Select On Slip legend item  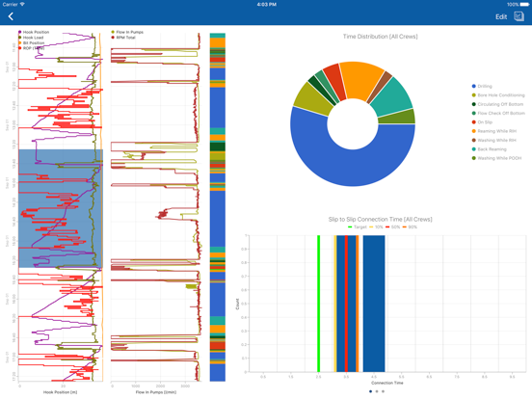(x=482, y=122)
